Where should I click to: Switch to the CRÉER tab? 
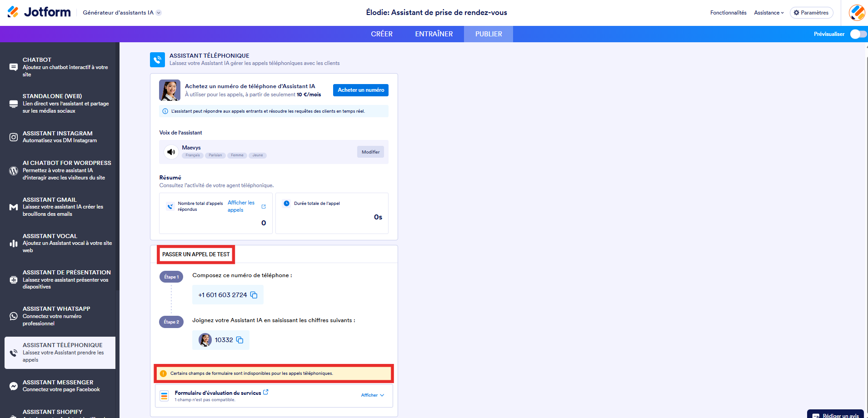pos(382,34)
